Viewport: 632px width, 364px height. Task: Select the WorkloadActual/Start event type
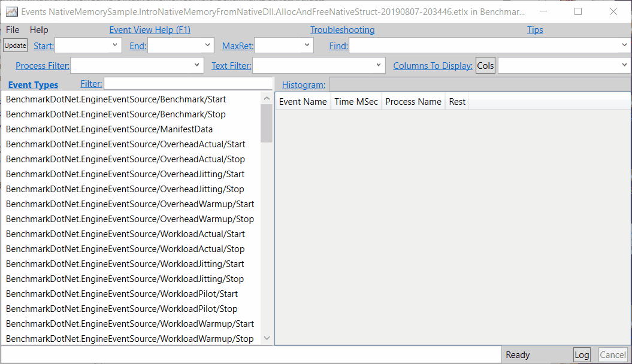click(125, 234)
